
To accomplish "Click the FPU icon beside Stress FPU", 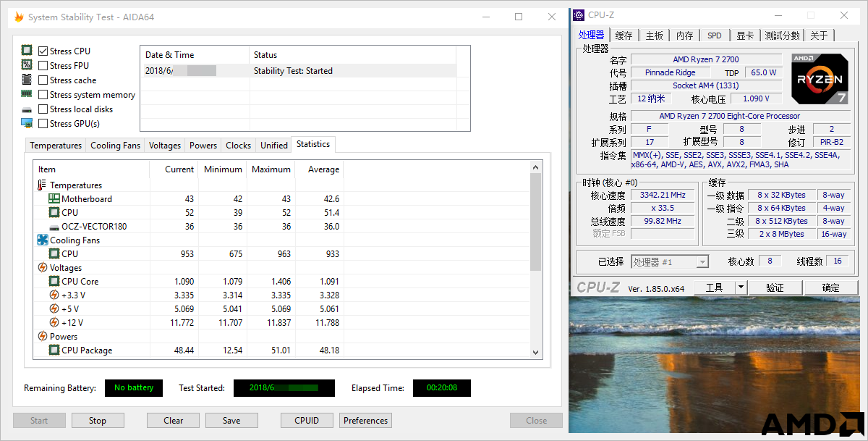I will (27, 65).
